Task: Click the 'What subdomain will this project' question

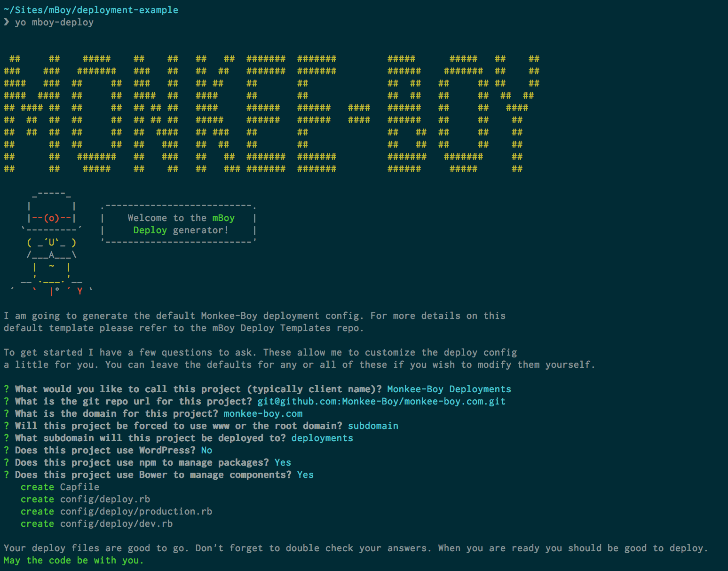Action: (150, 438)
